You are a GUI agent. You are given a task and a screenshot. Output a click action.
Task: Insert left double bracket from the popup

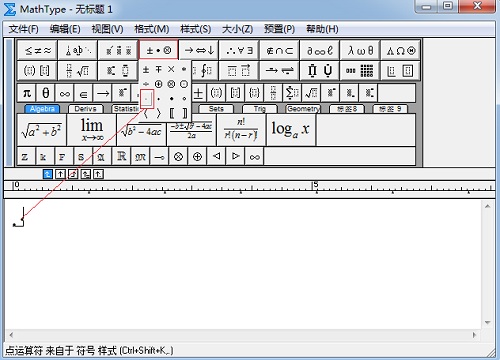click(171, 114)
